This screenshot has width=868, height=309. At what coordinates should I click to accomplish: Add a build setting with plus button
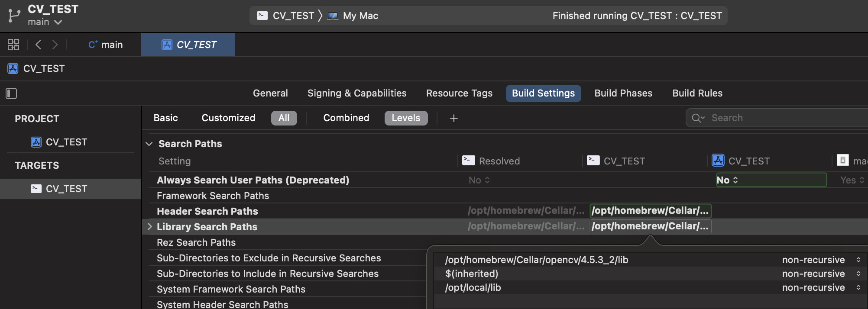(x=453, y=118)
